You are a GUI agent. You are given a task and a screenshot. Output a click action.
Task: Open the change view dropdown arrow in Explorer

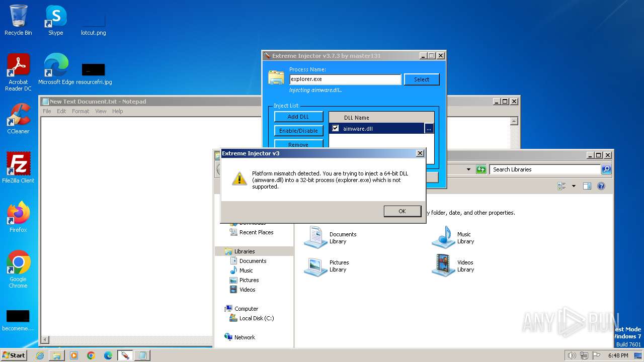tap(574, 186)
